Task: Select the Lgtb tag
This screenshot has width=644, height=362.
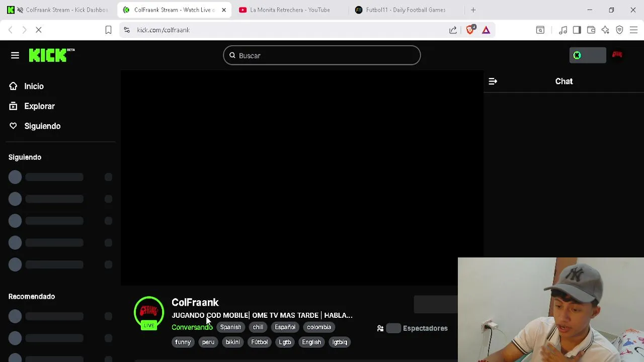Action: pos(285,342)
